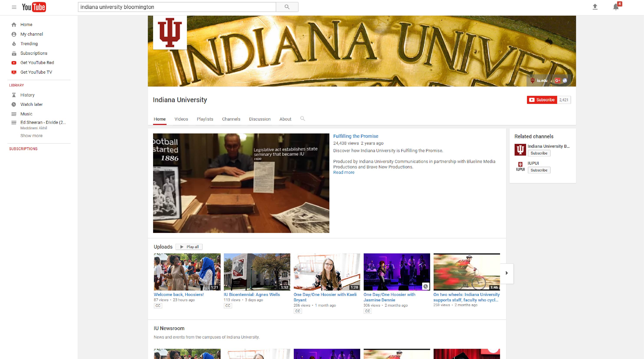The height and width of the screenshot is (359, 644).
Task: Click the Get YouTube Red icon
Action: 14,63
